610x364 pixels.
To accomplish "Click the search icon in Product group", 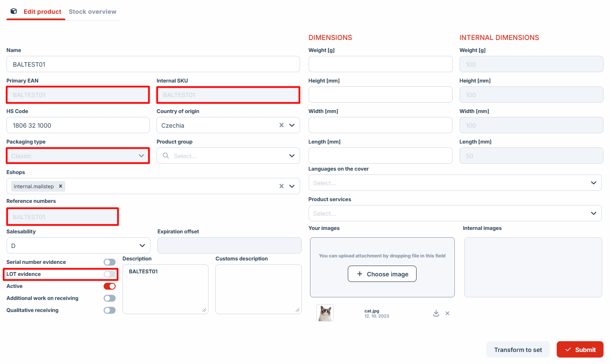I will 166,156.
